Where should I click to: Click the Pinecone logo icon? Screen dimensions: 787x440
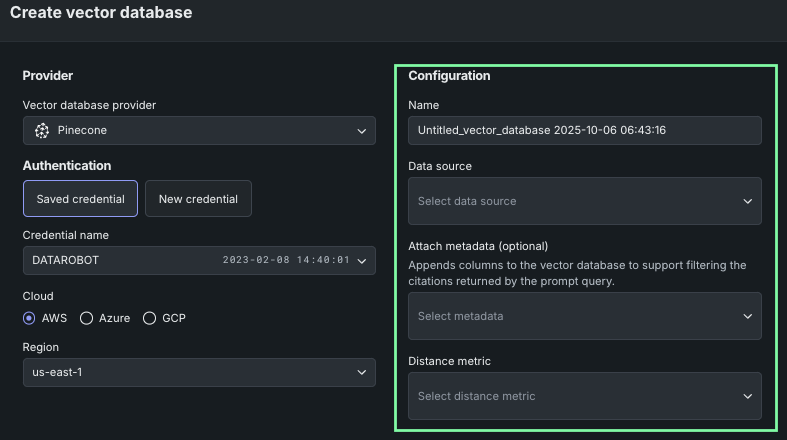pos(42,131)
